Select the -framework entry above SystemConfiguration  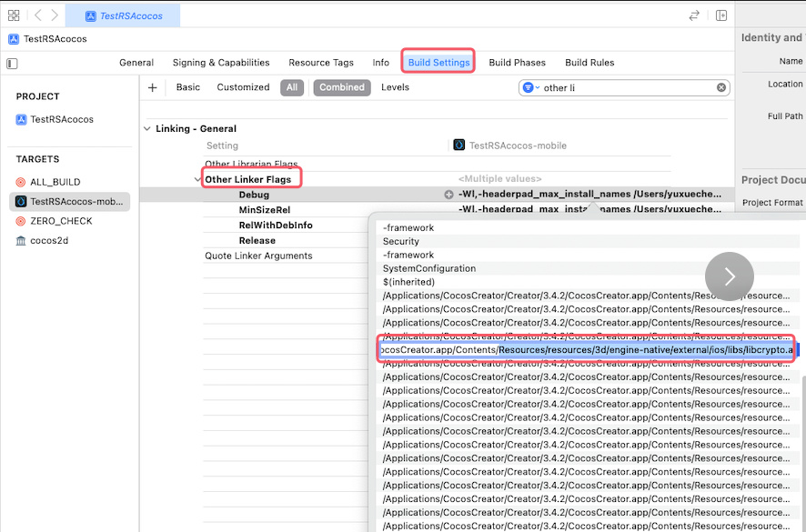408,255
